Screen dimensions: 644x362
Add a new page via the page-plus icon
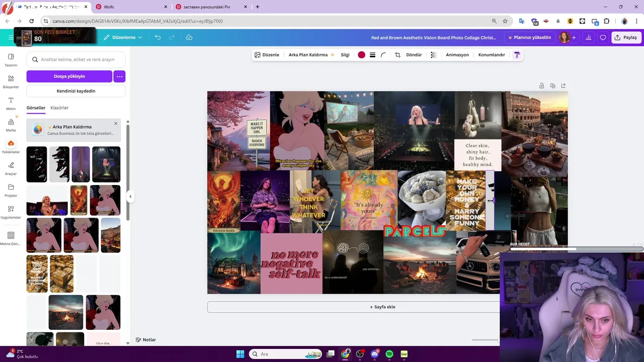point(563,85)
